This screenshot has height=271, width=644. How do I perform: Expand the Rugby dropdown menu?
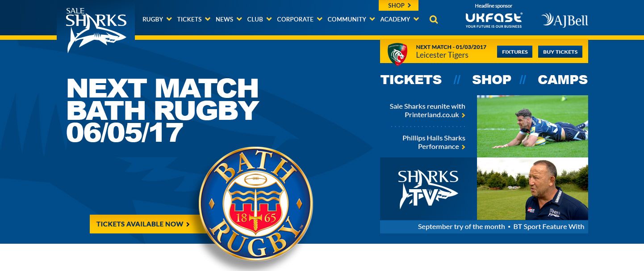coord(157,19)
